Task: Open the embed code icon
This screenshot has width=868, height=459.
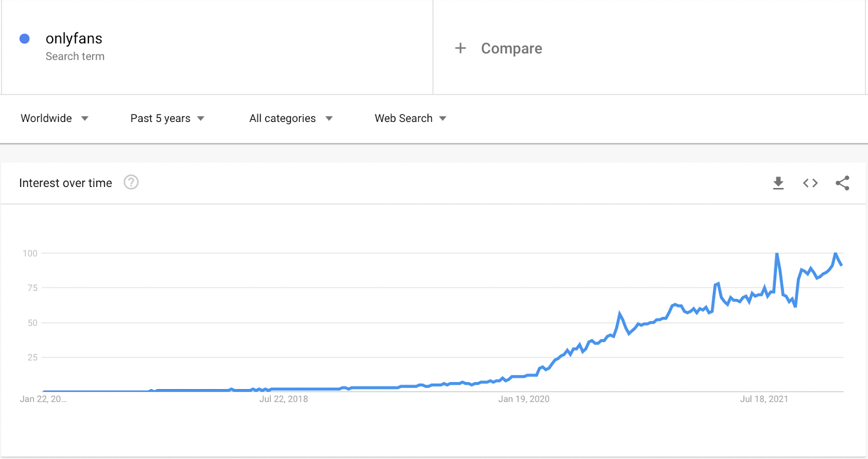Action: [x=810, y=183]
